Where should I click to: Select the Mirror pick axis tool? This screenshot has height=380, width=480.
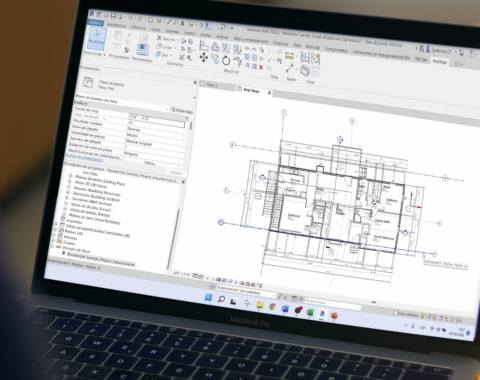(227, 49)
